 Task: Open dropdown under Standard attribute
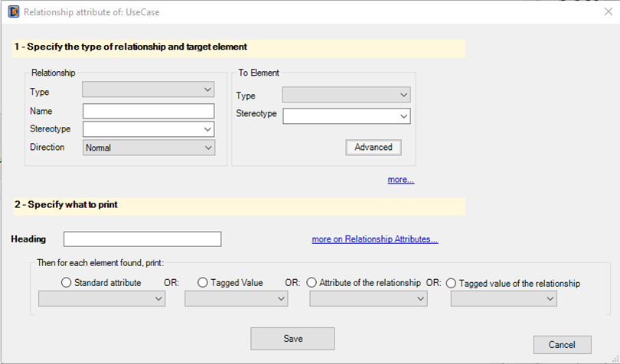[x=102, y=299]
